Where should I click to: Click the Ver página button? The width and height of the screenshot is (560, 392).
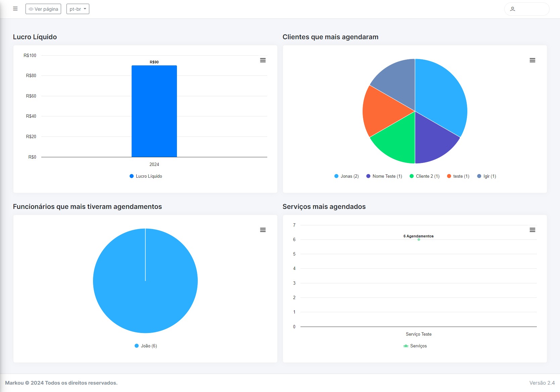pyautogui.click(x=43, y=9)
